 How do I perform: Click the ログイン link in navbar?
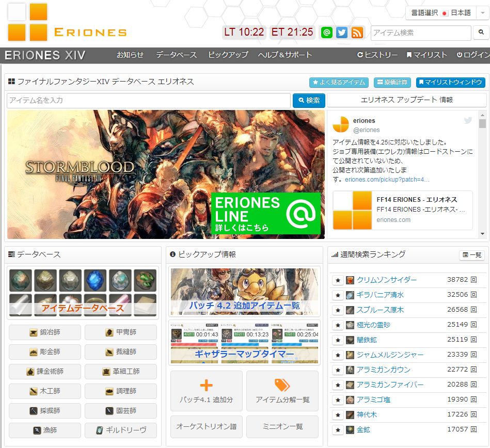473,55
